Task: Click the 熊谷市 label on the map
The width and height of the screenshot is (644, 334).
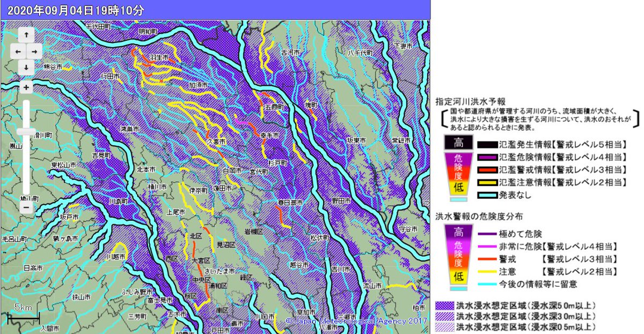Action: 53,66
